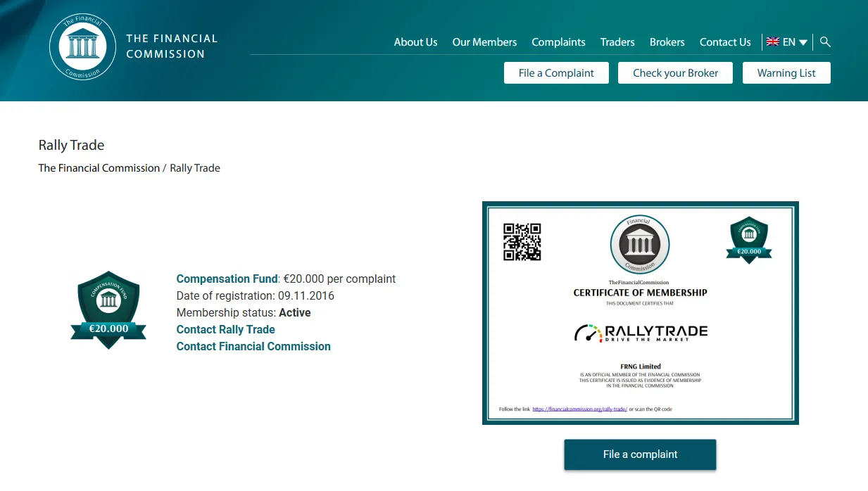Screen dimensions: 868x491
Task: Click the certificate's center Financial Commission seal
Action: [640, 245]
